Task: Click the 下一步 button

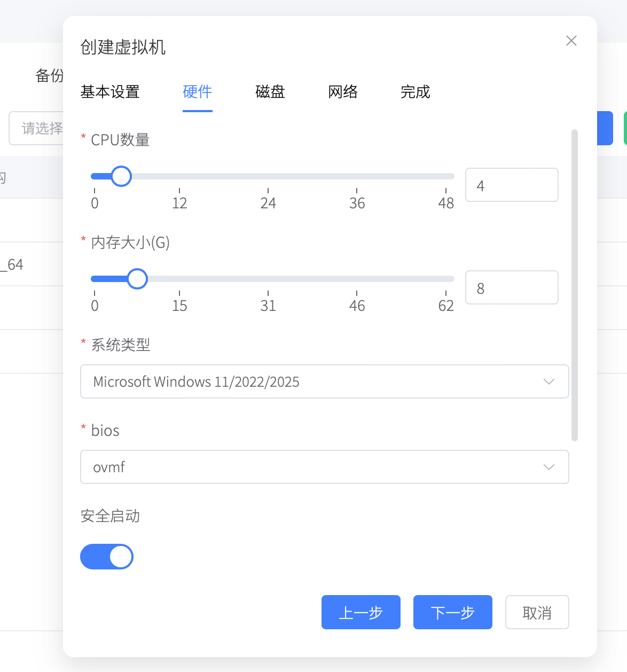Action: click(452, 612)
